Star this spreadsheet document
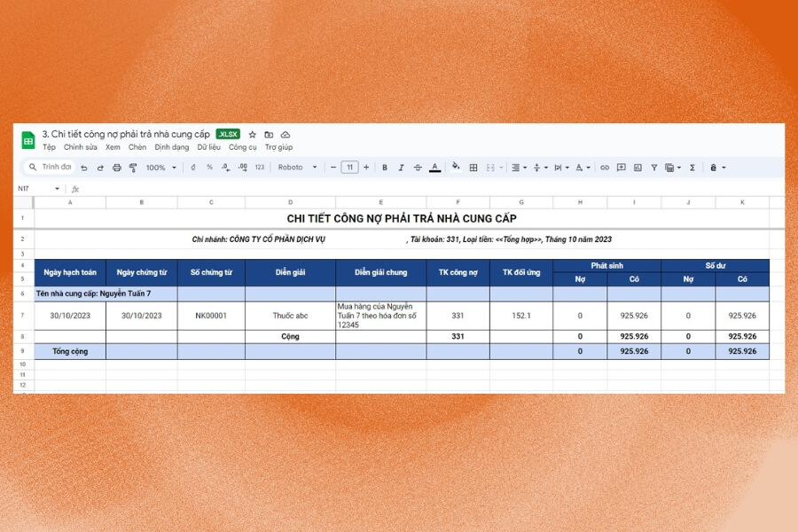Image resolution: width=798 pixels, height=532 pixels. coord(253,134)
